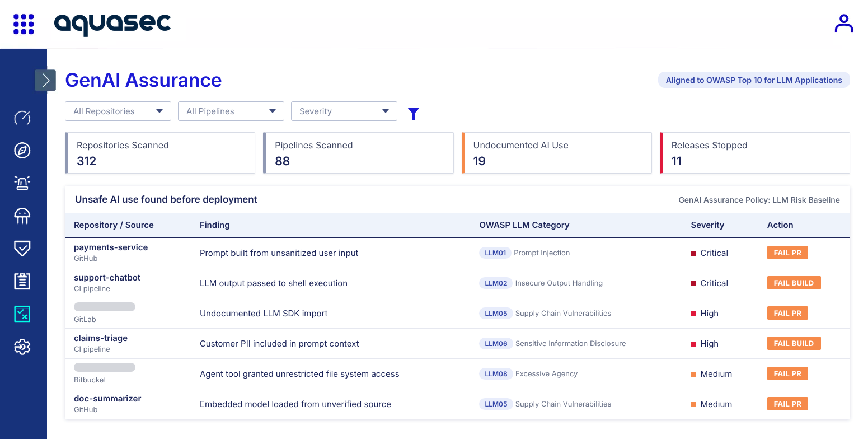Click FAIL PR in the Bitbucket row

click(787, 373)
